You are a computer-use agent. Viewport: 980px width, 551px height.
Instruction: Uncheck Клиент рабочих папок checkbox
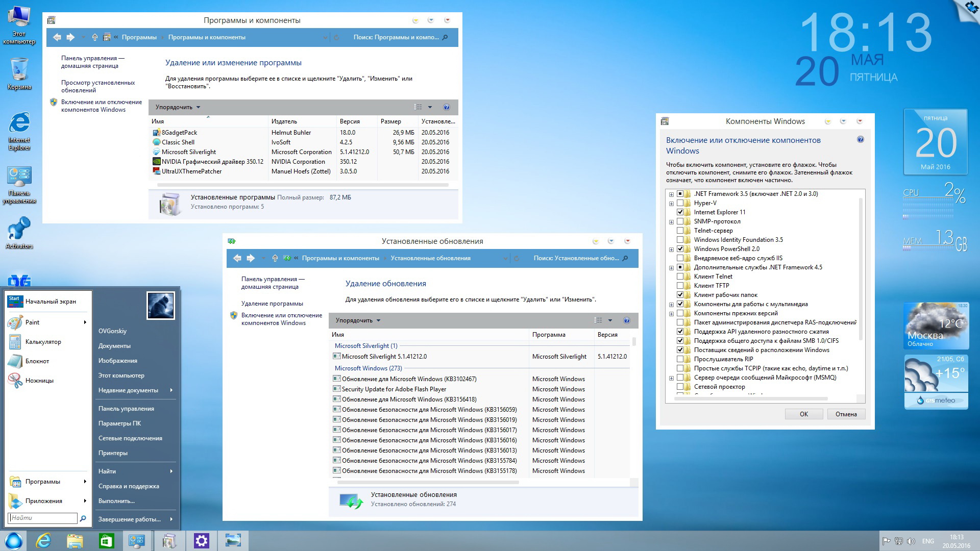680,295
